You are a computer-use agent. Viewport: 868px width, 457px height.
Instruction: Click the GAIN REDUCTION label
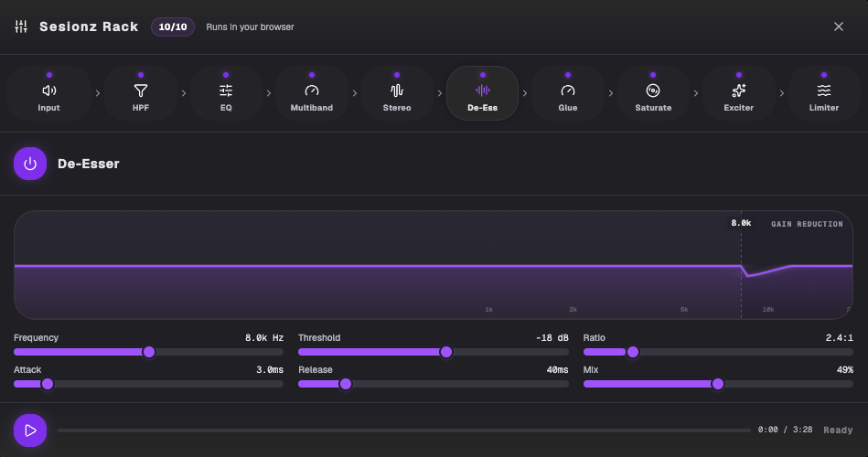pyautogui.click(x=807, y=224)
